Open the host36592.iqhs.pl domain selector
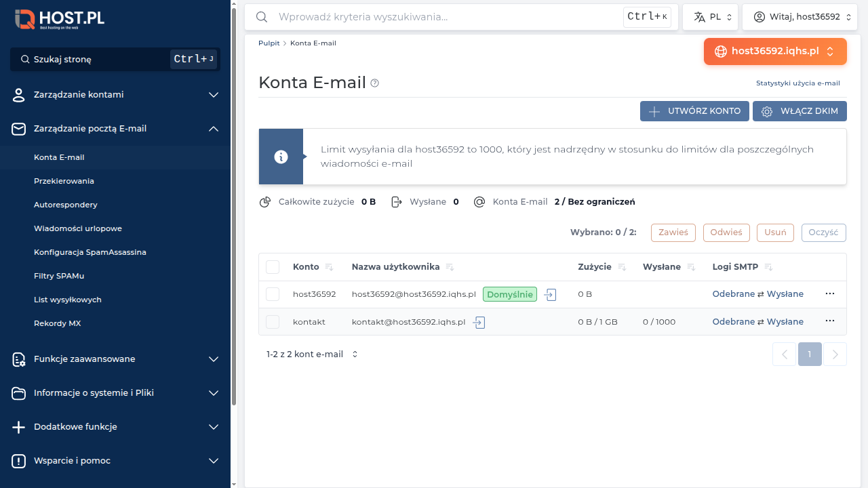The image size is (868, 488). [775, 52]
